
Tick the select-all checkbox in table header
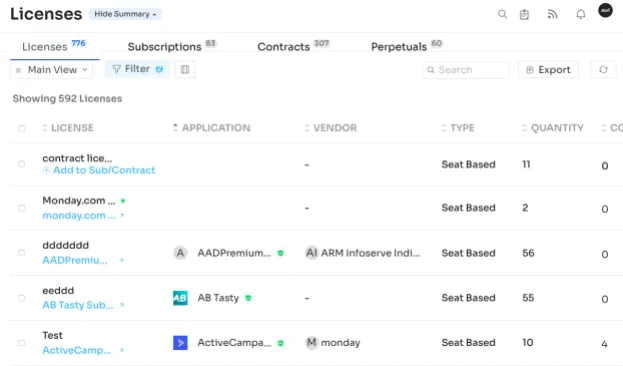tap(21, 128)
